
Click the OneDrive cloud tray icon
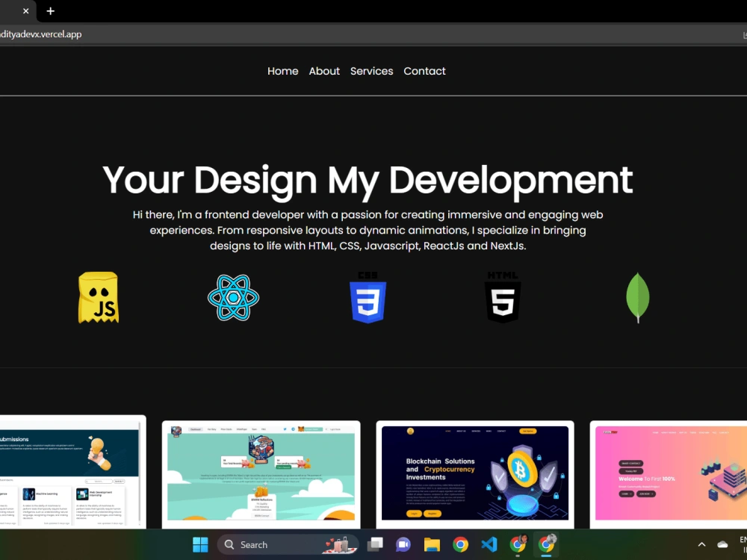[722, 544]
